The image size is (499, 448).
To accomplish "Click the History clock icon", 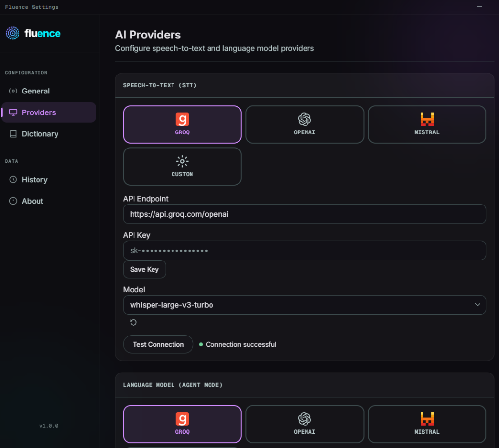I will pos(13,180).
